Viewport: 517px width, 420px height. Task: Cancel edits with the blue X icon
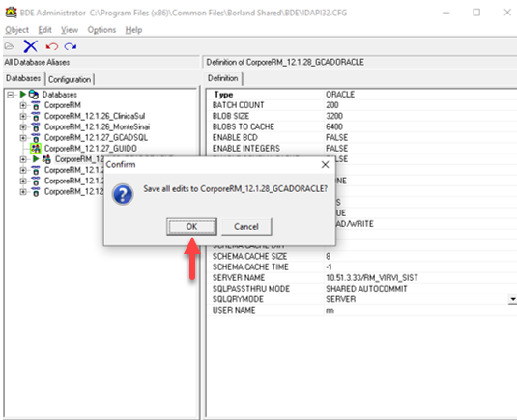[30, 46]
